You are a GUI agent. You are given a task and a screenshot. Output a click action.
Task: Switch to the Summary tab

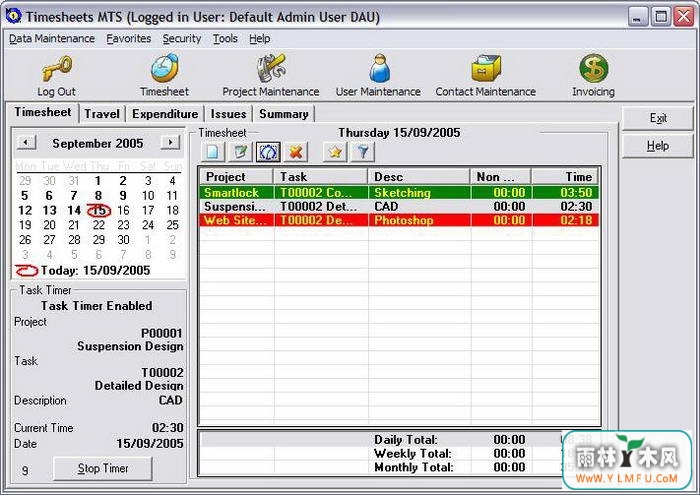coord(284,114)
